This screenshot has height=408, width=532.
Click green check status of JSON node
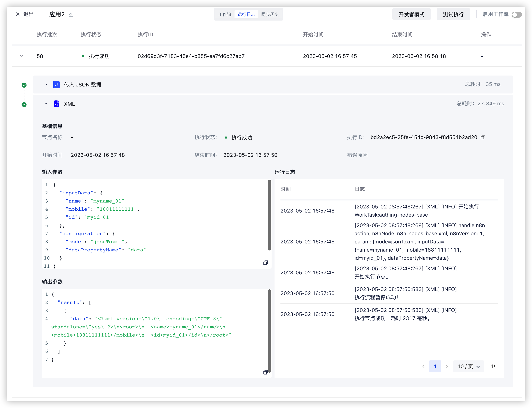pyautogui.click(x=24, y=85)
